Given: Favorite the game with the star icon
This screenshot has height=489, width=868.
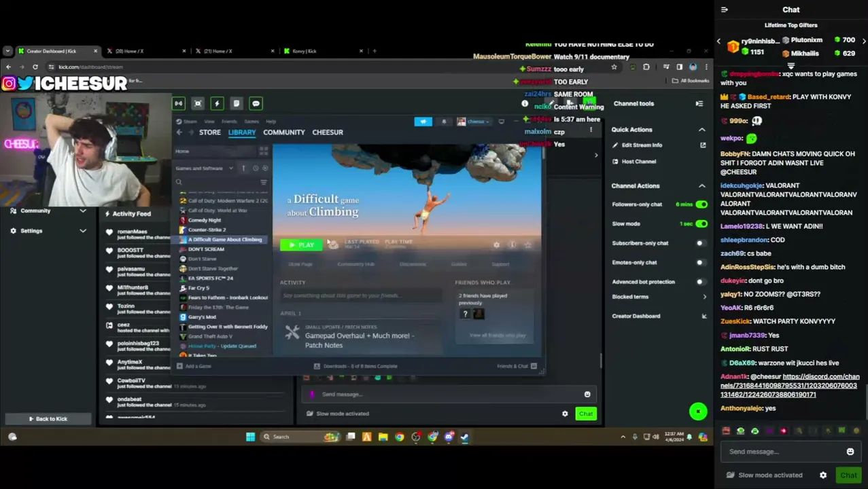Looking at the screenshot, I should 527,244.
